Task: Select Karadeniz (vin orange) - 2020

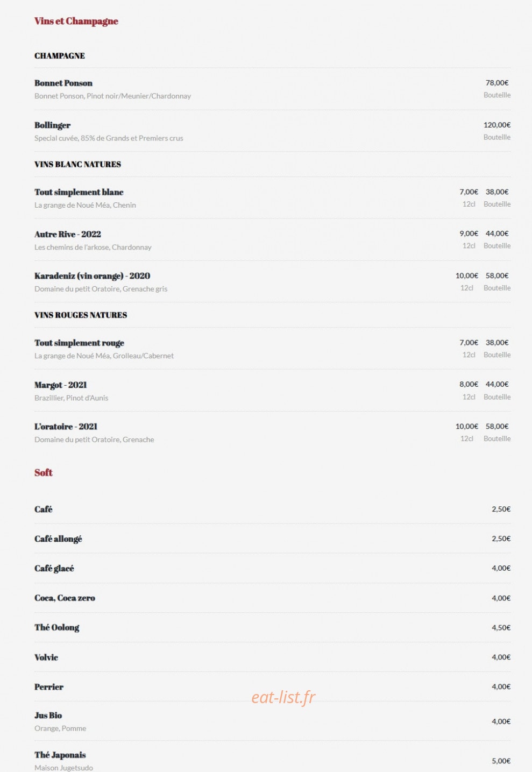Action: pos(92,276)
